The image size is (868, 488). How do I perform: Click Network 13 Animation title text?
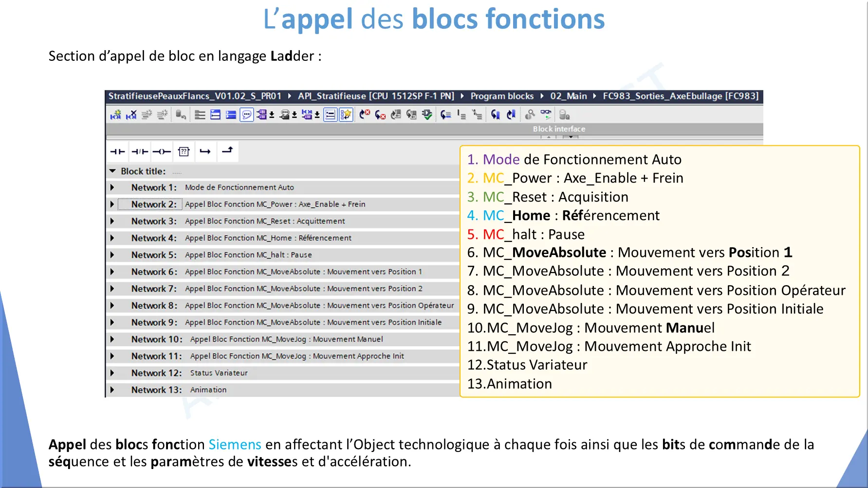tap(208, 390)
